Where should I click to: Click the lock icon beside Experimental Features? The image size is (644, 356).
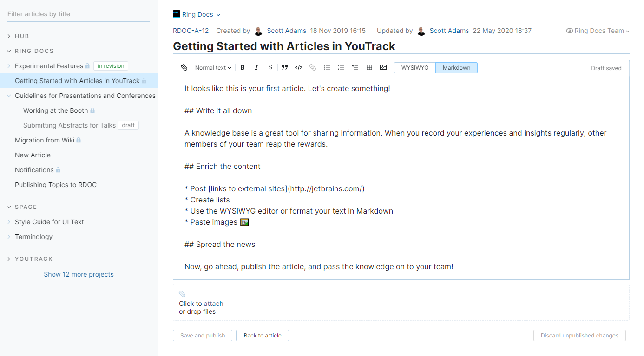[87, 66]
